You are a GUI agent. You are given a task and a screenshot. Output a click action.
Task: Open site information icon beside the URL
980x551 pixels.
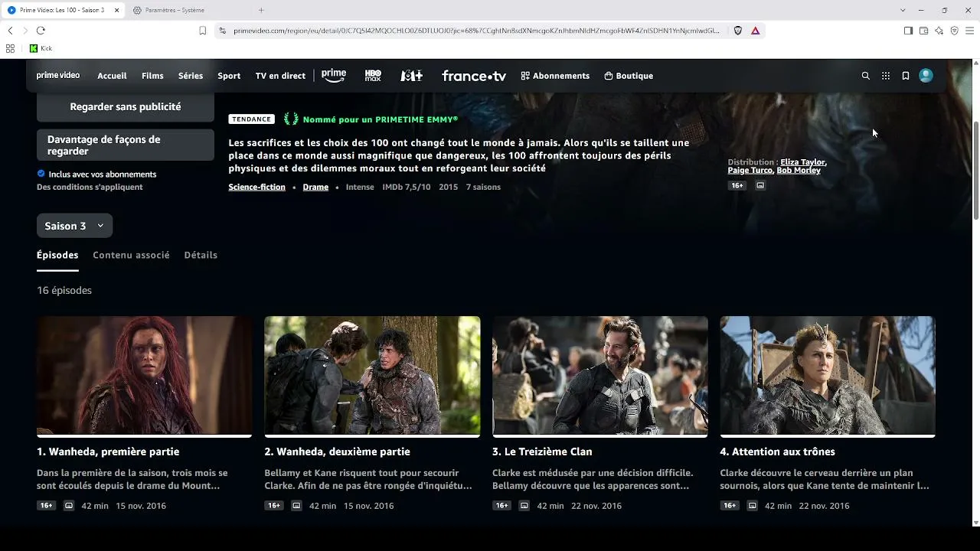click(x=223, y=31)
